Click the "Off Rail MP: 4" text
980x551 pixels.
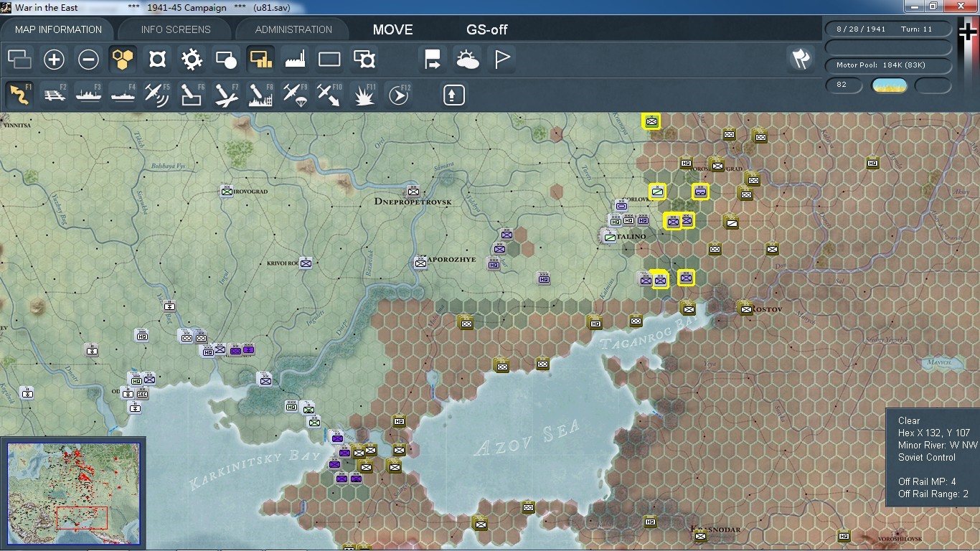point(927,481)
